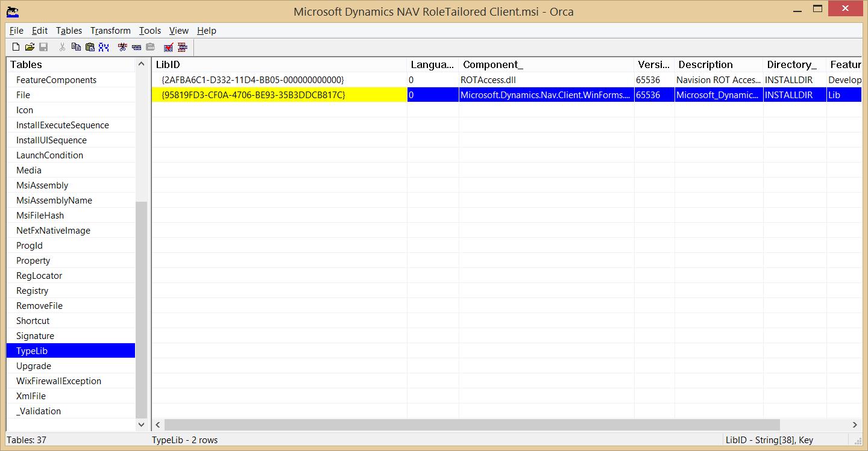Sort by the Component_ column header
Viewport: 868px width, 451px height.
(x=492, y=64)
